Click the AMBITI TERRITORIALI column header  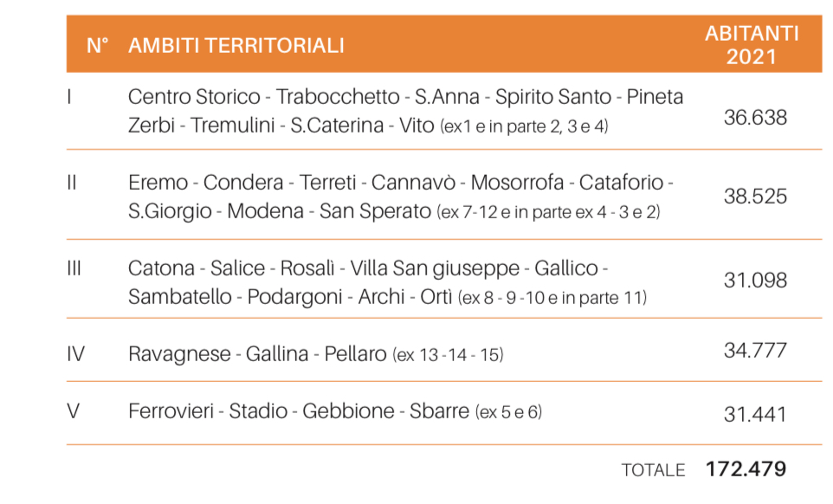click(x=236, y=45)
